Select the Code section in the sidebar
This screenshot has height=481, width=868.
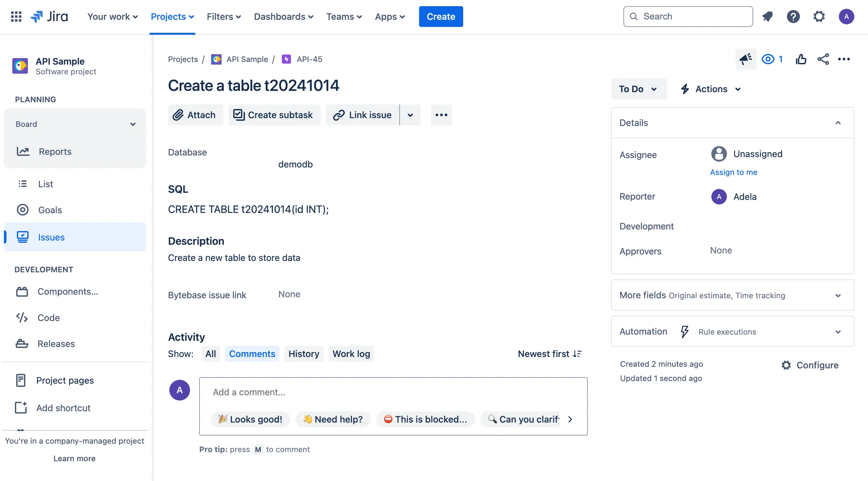pyautogui.click(x=49, y=317)
